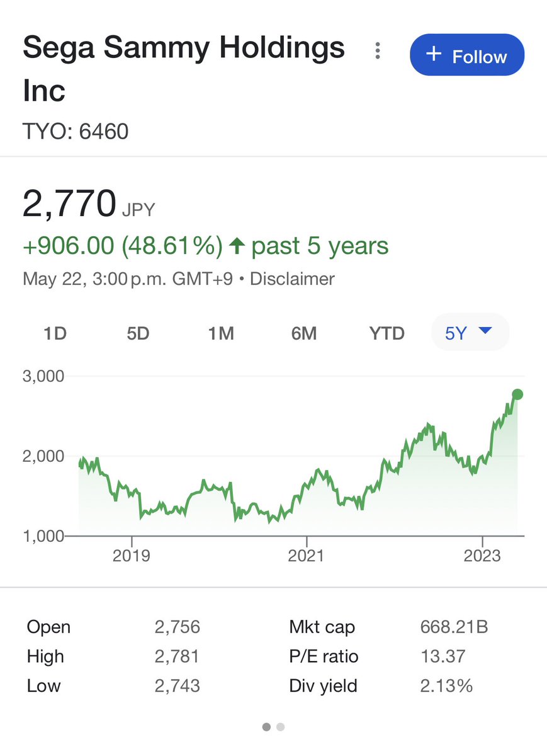547x756 pixels.
Task: Show the 6M chart range
Action: 304,333
